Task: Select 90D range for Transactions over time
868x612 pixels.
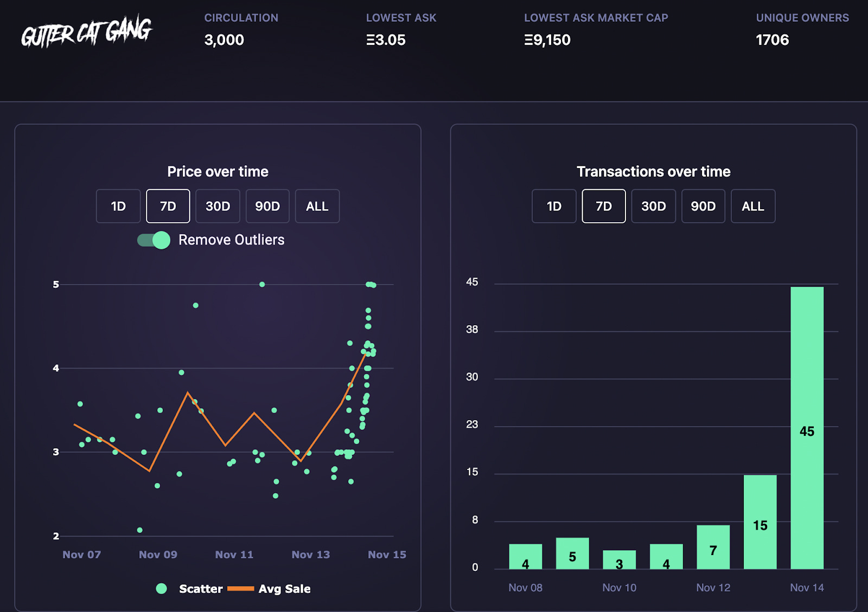Action: coord(703,206)
